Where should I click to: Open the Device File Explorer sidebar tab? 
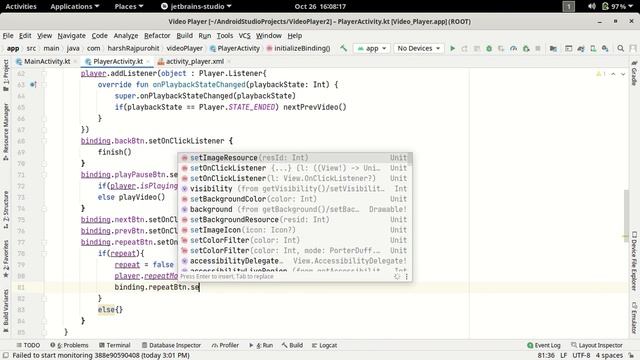[634, 261]
